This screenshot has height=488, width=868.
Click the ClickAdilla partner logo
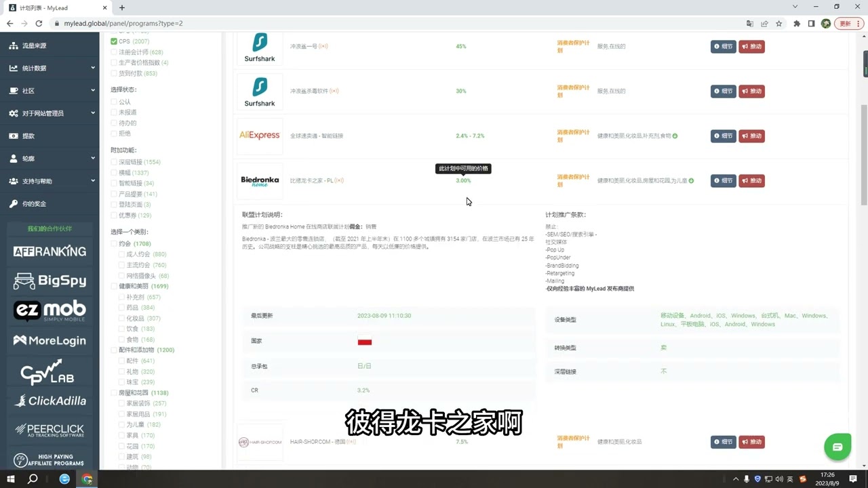tap(50, 401)
